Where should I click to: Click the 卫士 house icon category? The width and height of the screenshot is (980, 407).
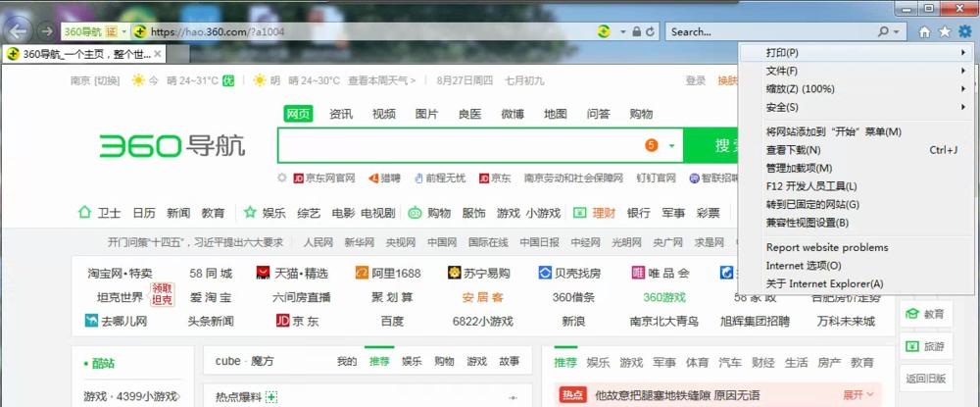click(x=84, y=213)
